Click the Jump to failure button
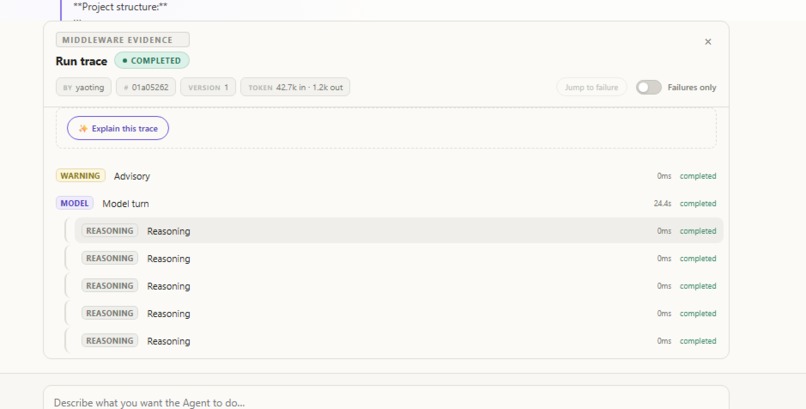This screenshot has width=806, height=409. (591, 87)
